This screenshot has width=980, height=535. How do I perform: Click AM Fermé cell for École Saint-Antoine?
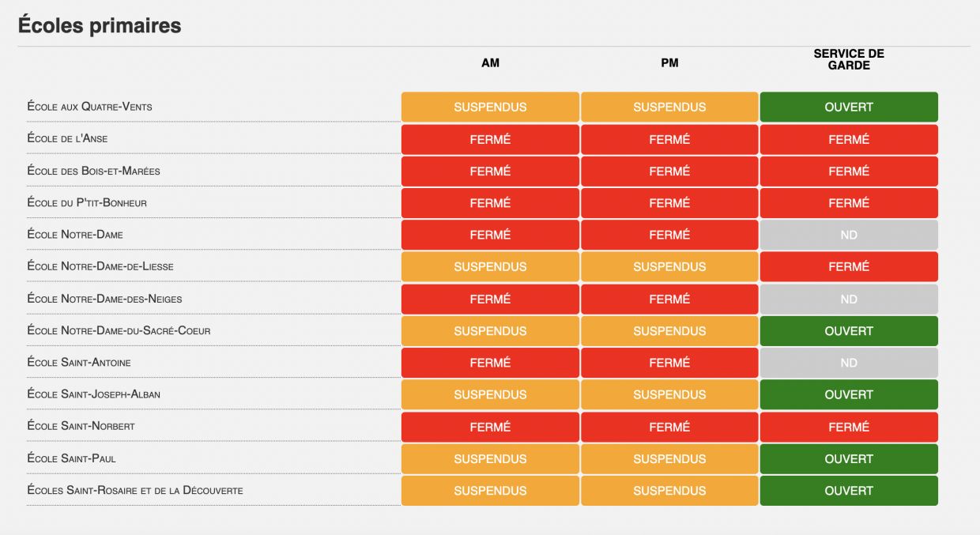pyautogui.click(x=490, y=363)
